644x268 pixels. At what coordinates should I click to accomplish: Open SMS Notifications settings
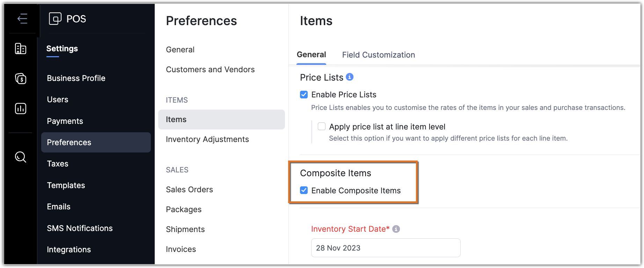click(x=80, y=228)
